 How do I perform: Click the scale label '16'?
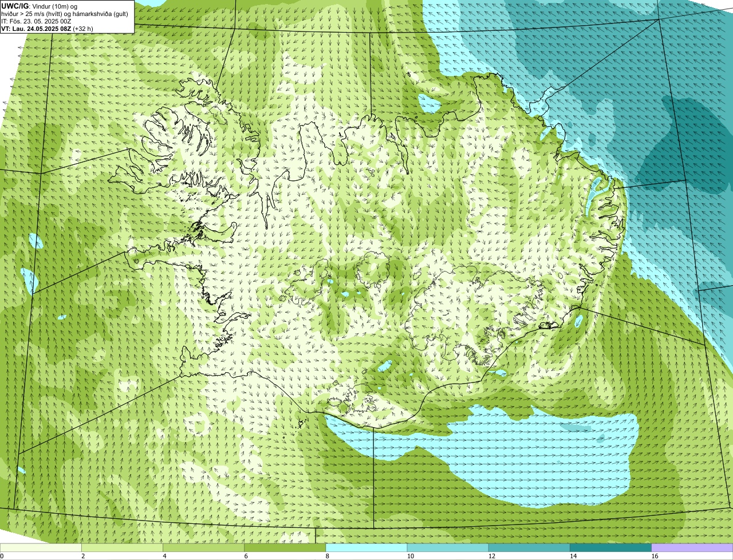click(655, 556)
